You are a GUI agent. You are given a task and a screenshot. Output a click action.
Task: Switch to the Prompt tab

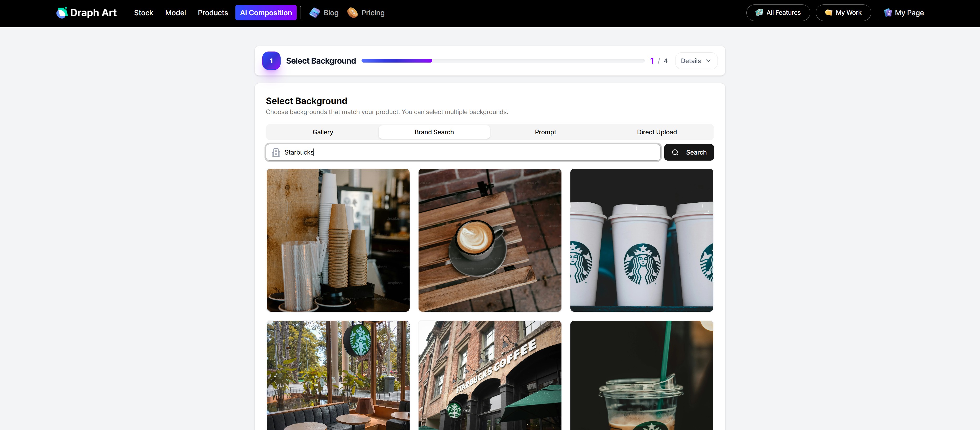point(545,132)
